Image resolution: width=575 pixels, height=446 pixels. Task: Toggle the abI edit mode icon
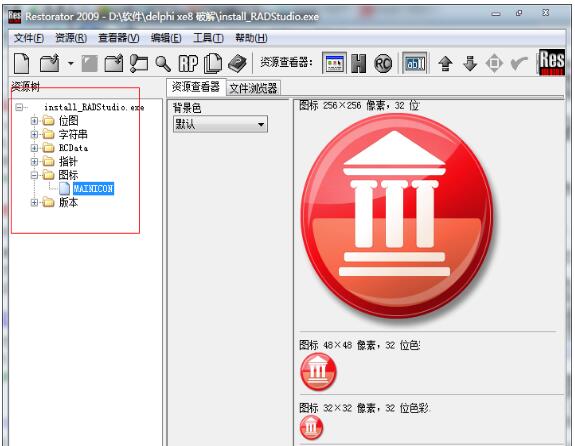tap(415, 63)
